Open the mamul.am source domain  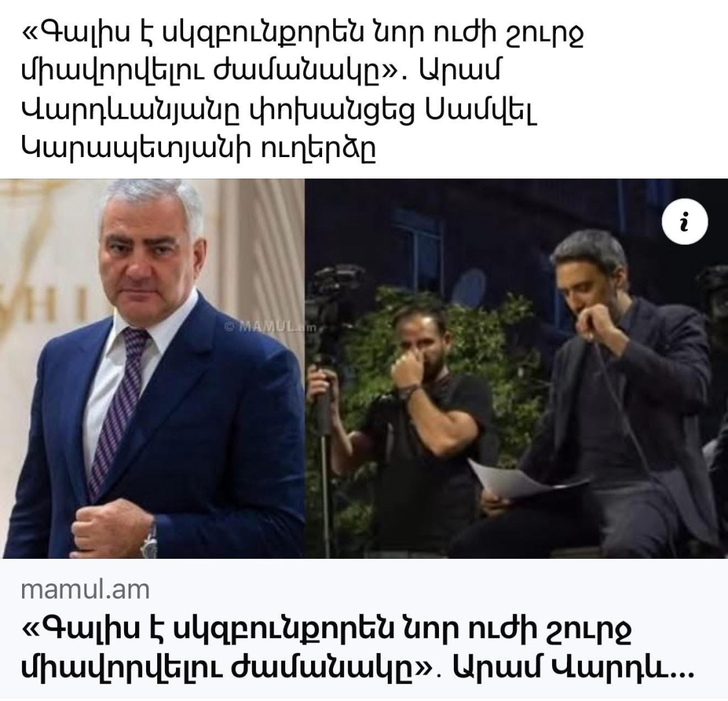coord(86,590)
